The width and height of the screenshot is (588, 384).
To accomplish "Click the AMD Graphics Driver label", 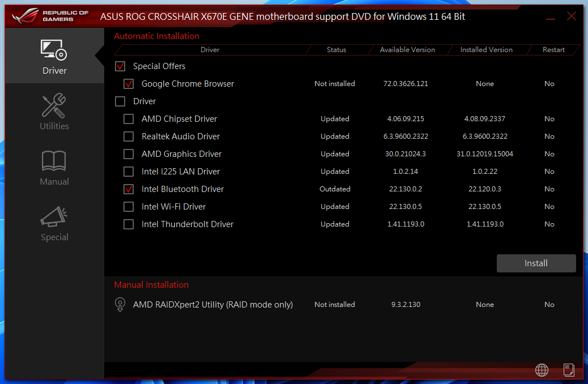I will pyautogui.click(x=181, y=154).
